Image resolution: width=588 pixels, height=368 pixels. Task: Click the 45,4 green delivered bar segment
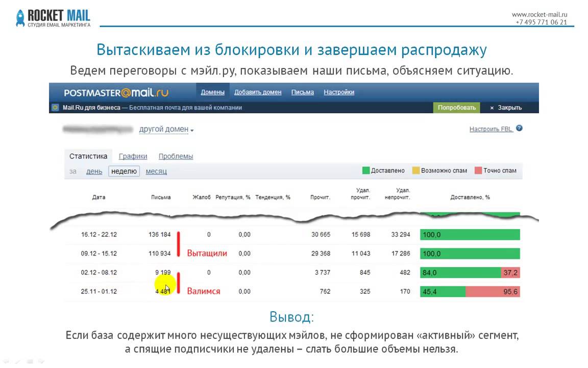443,291
